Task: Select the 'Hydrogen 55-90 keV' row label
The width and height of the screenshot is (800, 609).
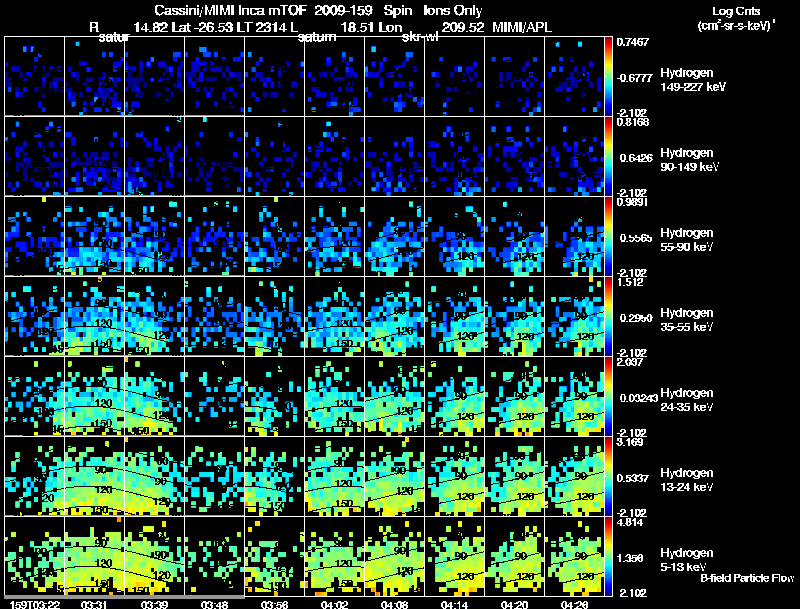Action: point(687,240)
